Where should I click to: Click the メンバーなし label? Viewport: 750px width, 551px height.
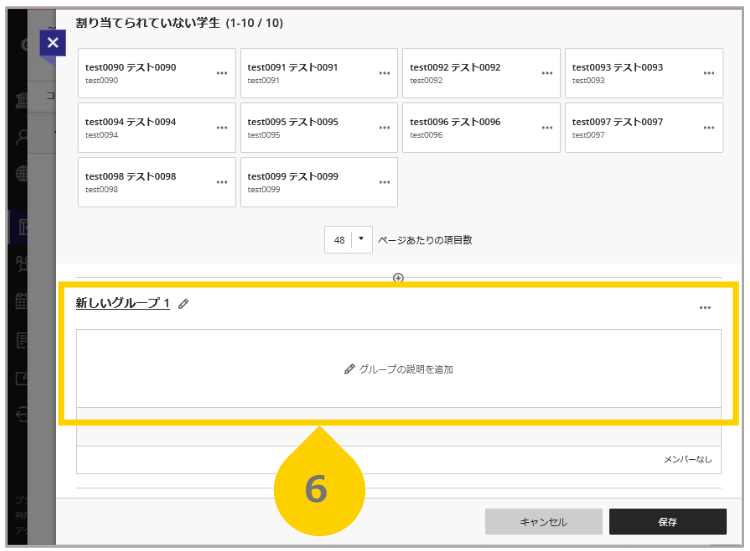688,460
